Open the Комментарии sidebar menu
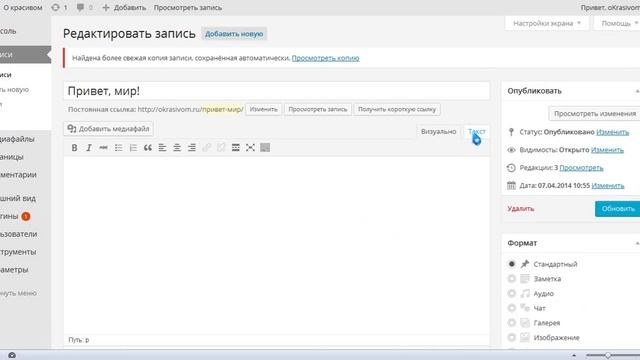The width and height of the screenshot is (640, 360). [18, 175]
